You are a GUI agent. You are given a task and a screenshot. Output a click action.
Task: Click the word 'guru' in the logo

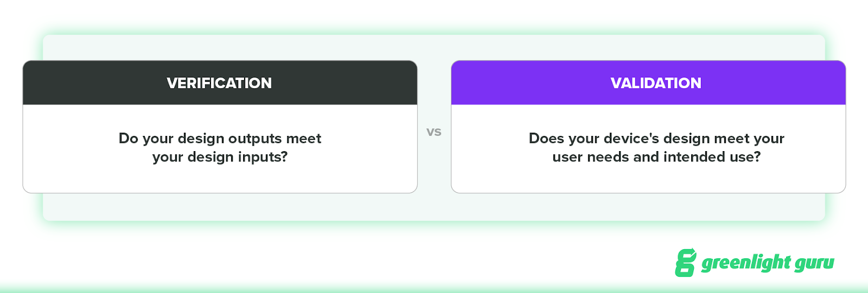tap(814, 264)
